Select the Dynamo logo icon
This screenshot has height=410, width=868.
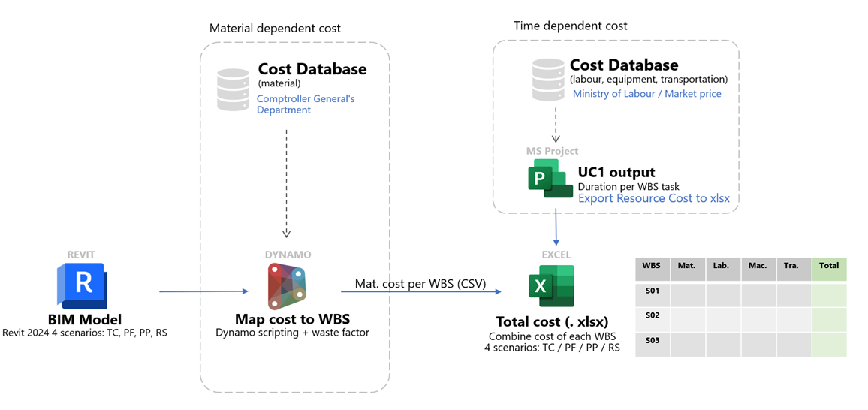(287, 286)
